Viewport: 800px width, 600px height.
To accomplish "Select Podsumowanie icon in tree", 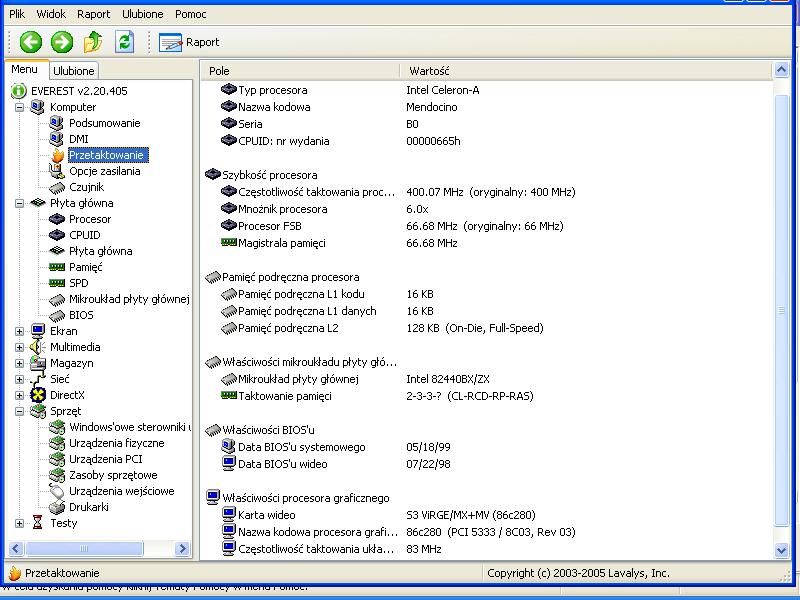I will click(57, 123).
